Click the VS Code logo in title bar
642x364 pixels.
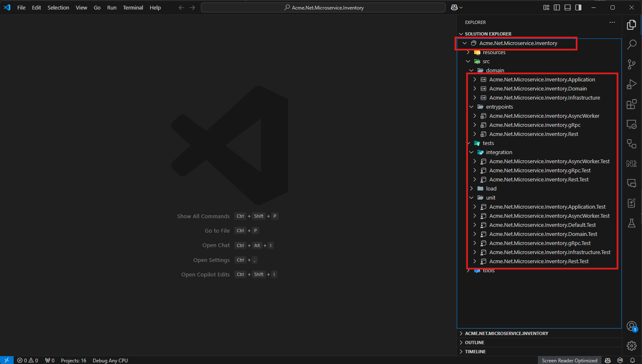point(7,7)
